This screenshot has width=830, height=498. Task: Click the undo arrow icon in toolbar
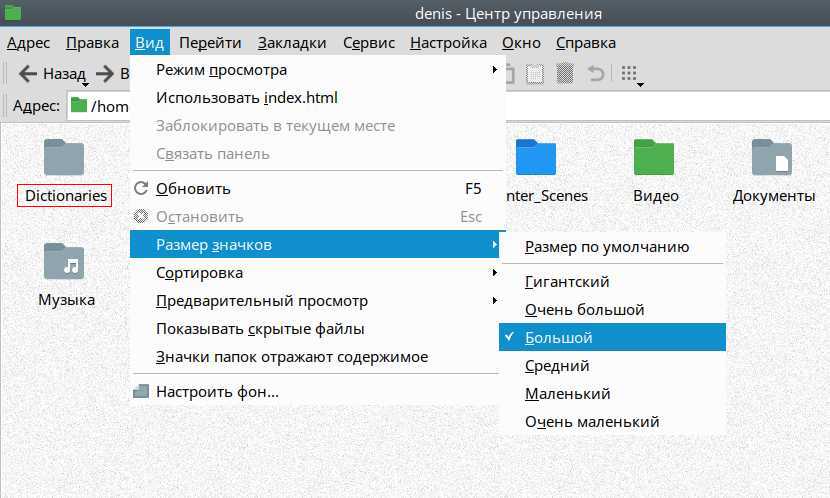(x=596, y=73)
